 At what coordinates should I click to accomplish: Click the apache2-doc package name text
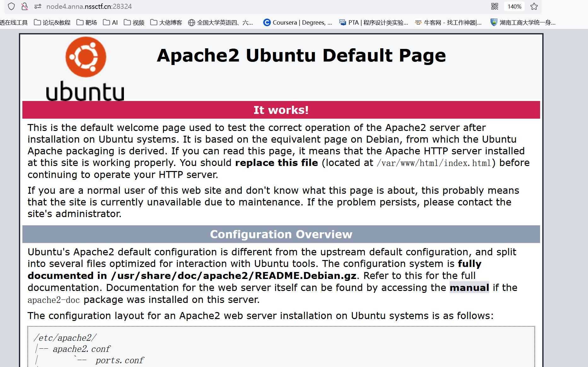coord(54,300)
